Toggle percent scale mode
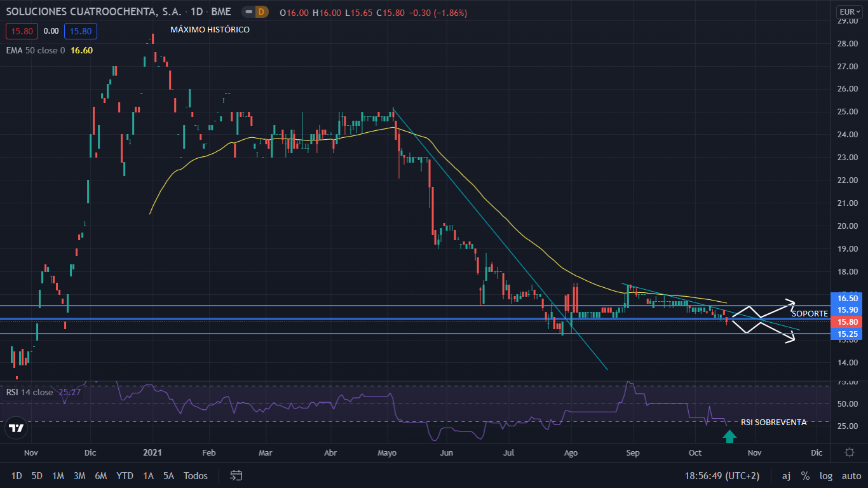The height and width of the screenshot is (488, 868). coord(805,475)
